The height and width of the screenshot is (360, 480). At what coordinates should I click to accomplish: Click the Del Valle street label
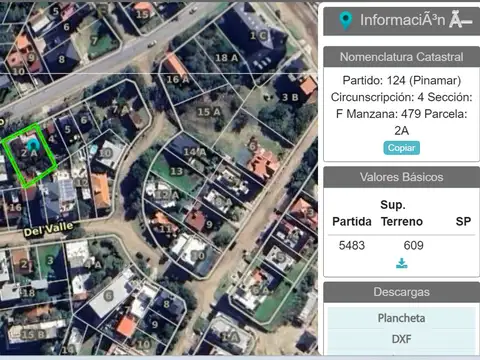point(48,230)
